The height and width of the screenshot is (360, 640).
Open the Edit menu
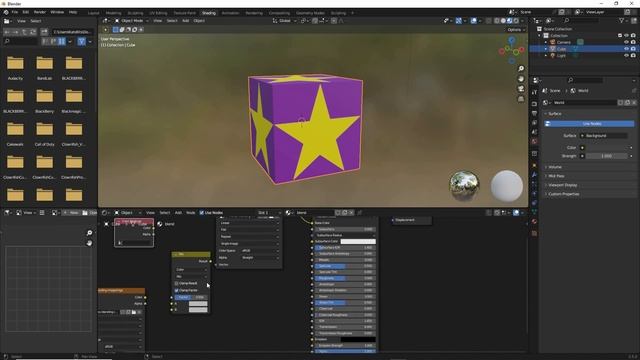tap(26, 12)
